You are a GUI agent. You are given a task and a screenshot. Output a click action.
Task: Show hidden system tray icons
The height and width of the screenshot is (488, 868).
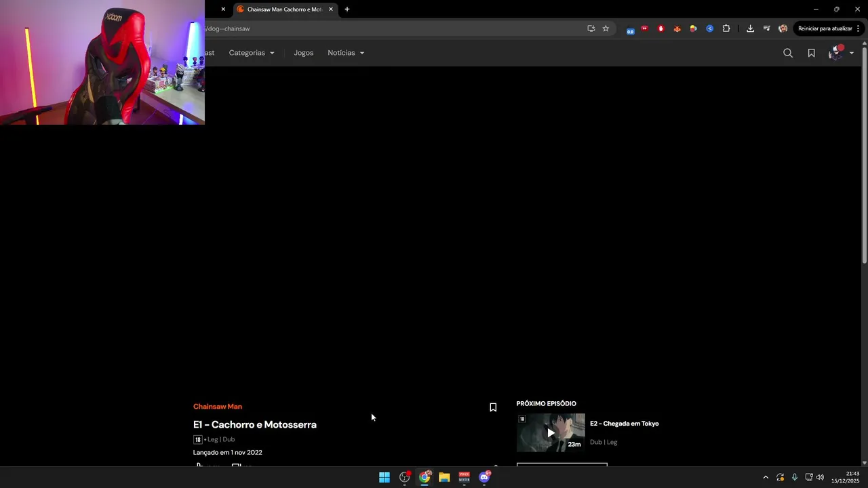pyautogui.click(x=766, y=477)
